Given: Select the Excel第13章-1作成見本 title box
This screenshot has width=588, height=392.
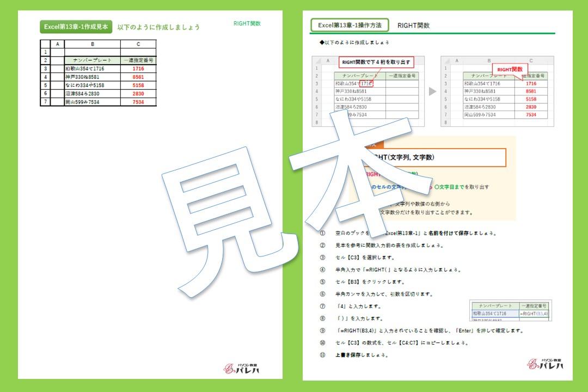Looking at the screenshot, I should point(77,25).
